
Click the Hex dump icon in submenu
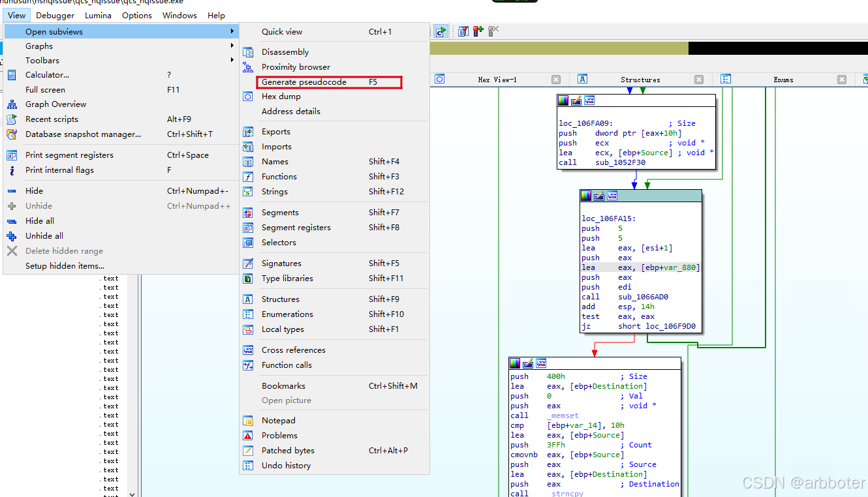tap(248, 97)
